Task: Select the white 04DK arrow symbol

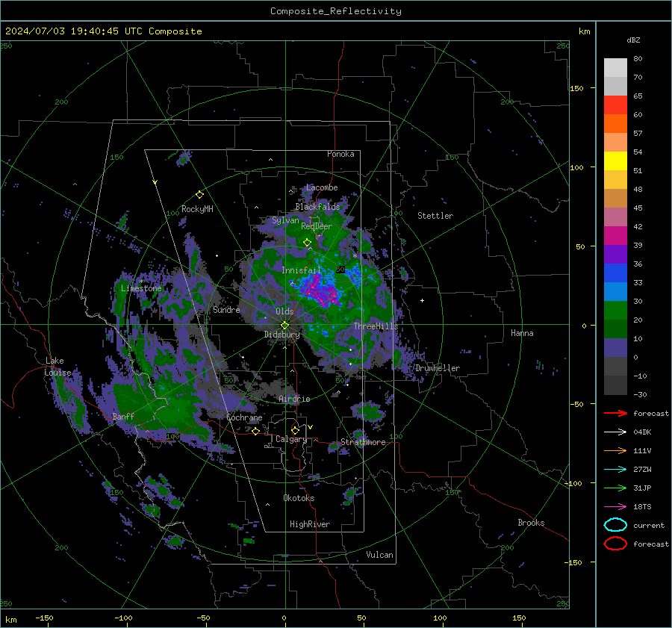Action: coord(615,432)
